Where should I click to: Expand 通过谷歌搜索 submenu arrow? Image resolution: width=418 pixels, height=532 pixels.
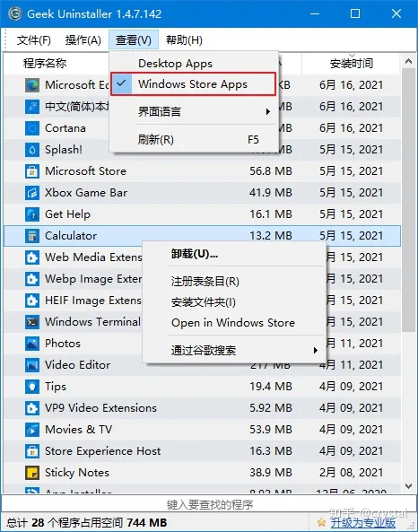tap(315, 350)
